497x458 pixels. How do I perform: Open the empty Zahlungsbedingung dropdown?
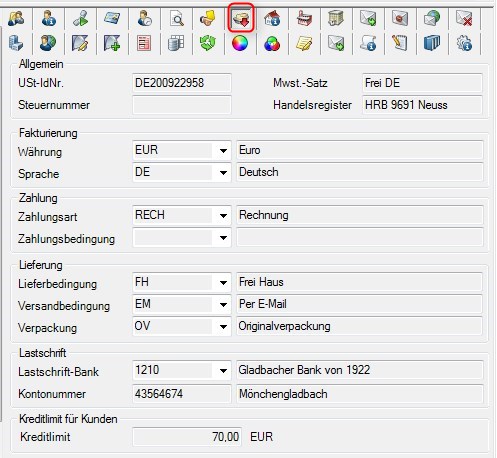[223, 238]
